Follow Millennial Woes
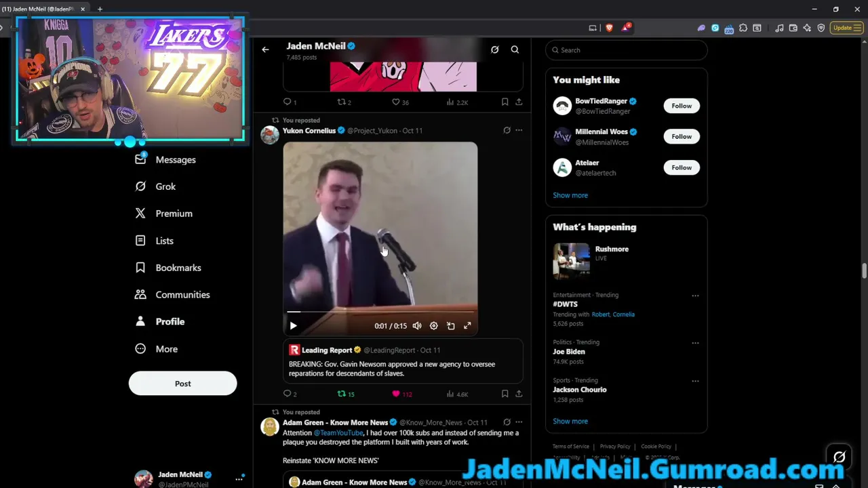 click(x=682, y=136)
